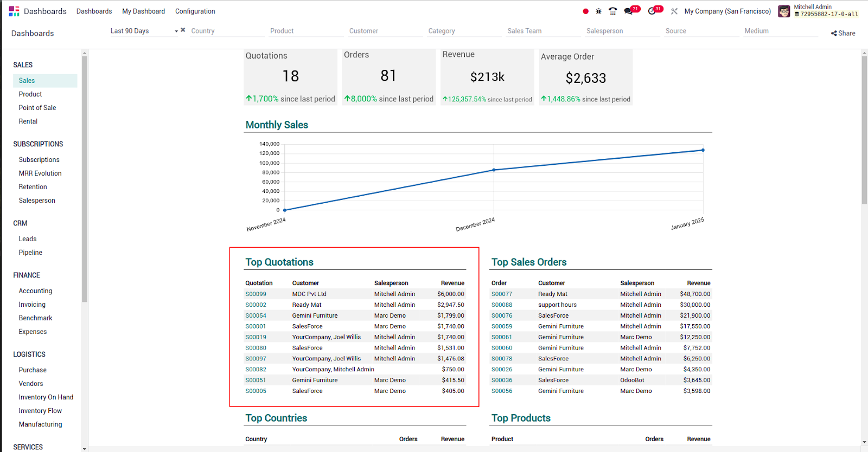Expand the Last 90 Days period dropdown
The width and height of the screenshot is (868, 452).
(176, 31)
